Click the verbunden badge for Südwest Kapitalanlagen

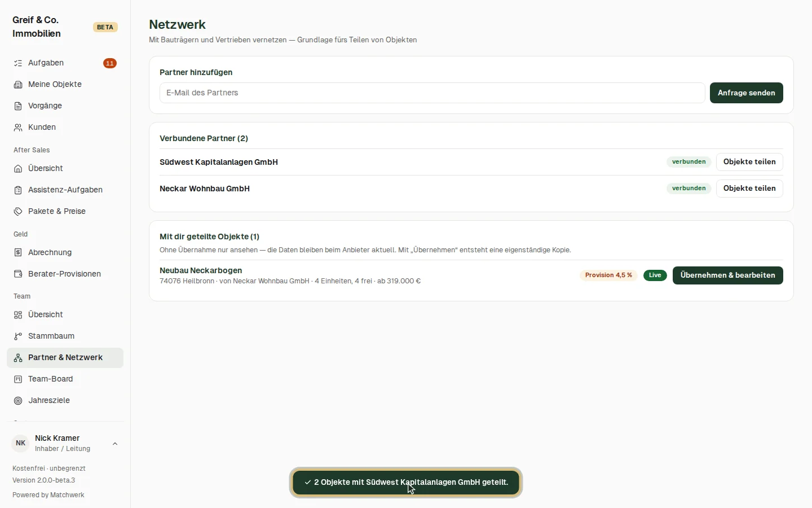[689, 162]
